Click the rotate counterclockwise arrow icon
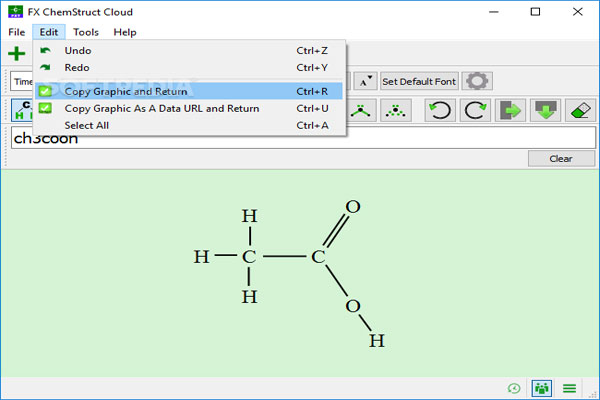This screenshot has width=600, height=400. tap(439, 110)
